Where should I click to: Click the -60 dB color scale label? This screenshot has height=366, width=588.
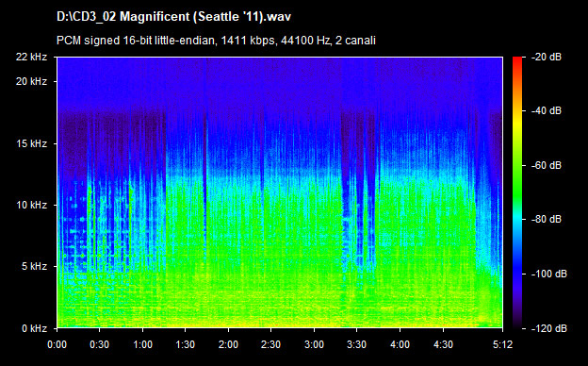[x=547, y=165]
